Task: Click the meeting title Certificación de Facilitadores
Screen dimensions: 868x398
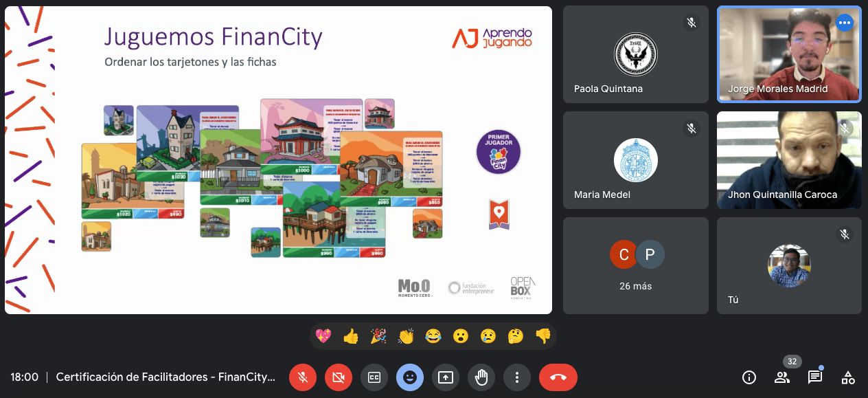Action: [x=165, y=377]
